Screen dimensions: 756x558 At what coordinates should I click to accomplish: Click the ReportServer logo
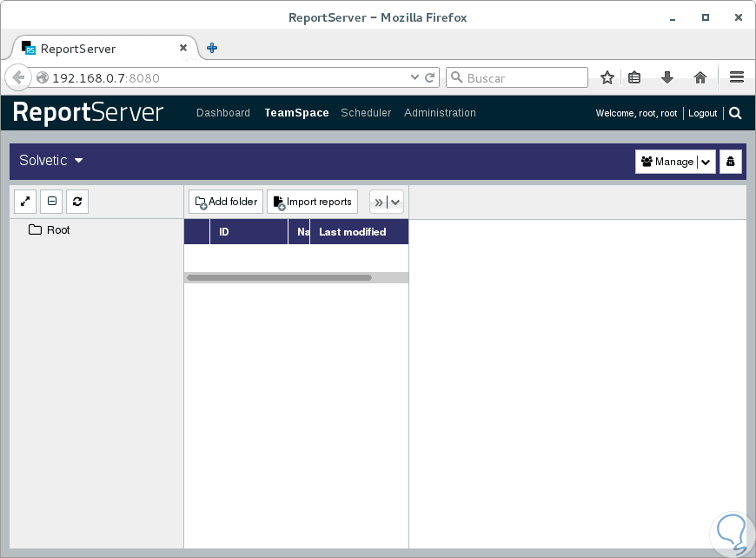coord(89,112)
